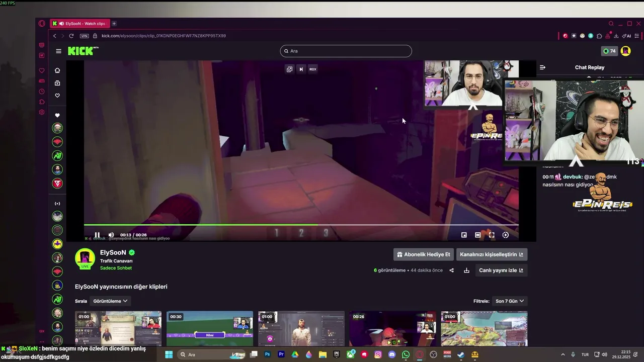The height and width of the screenshot is (362, 644).
Task: Open Instagram from taskbar
Action: 378,354
